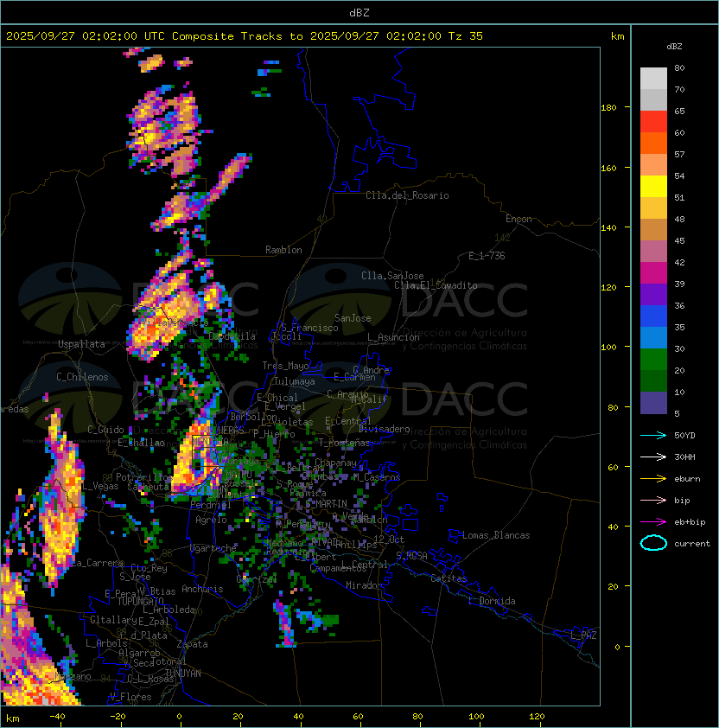Click the 'Divisadero' map label
This screenshot has width=719, height=728.
pos(385,429)
